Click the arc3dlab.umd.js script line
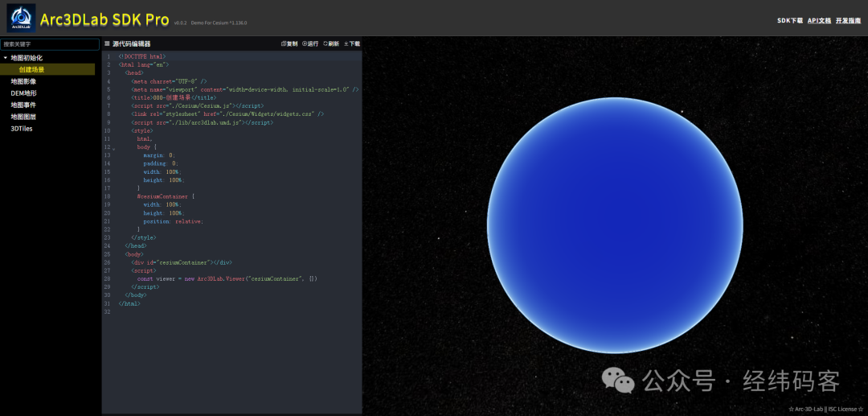This screenshot has height=416, width=868. (202, 122)
